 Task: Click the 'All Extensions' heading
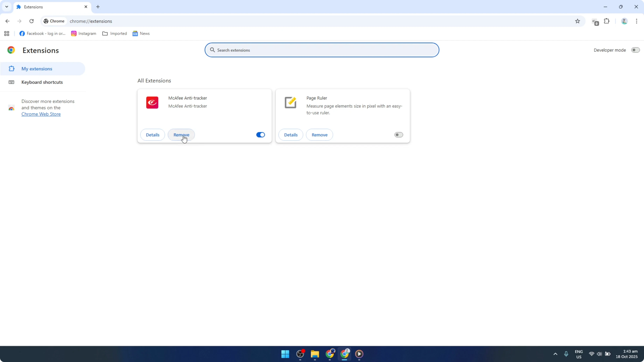coord(154,81)
